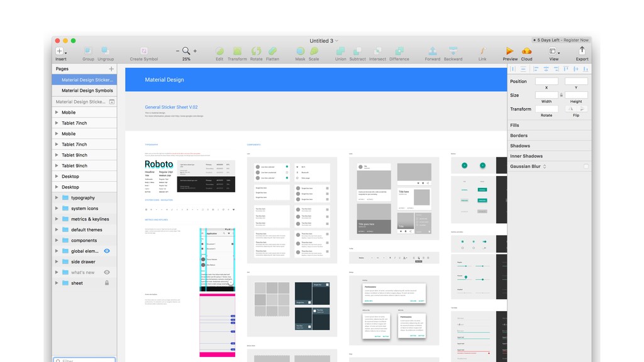644x362 pixels.
Task: Add a new page with plus icon
Action: point(111,69)
